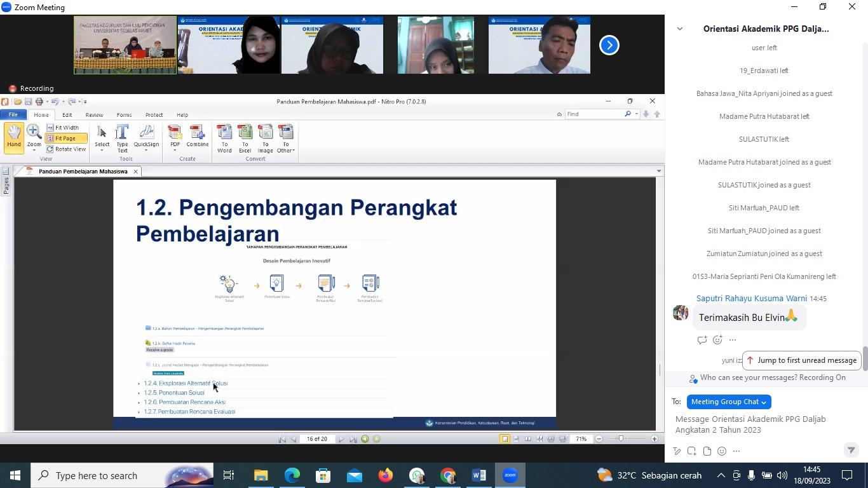Viewport: 868px width, 488px height.
Task: Click the To Excel convert icon
Action: [245, 138]
